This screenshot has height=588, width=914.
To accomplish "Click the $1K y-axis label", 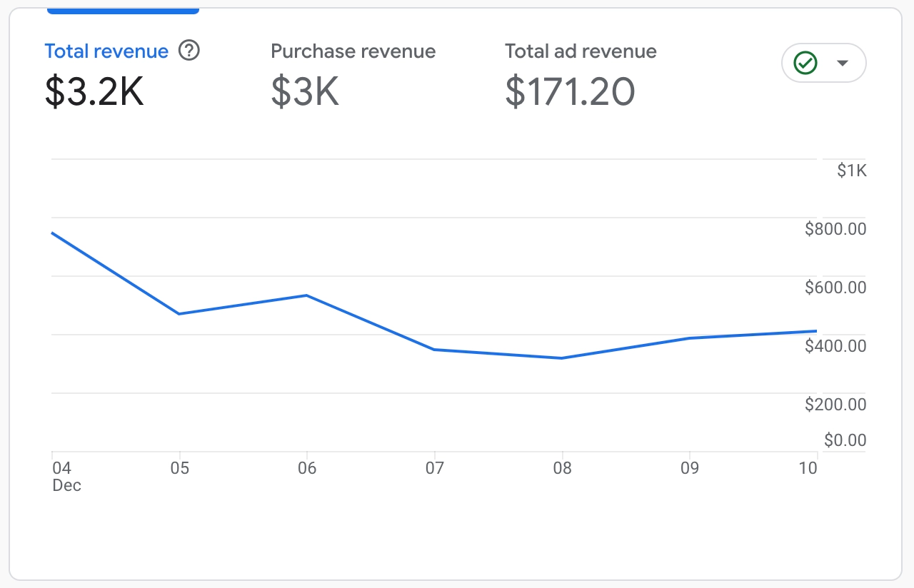I will pyautogui.click(x=851, y=171).
